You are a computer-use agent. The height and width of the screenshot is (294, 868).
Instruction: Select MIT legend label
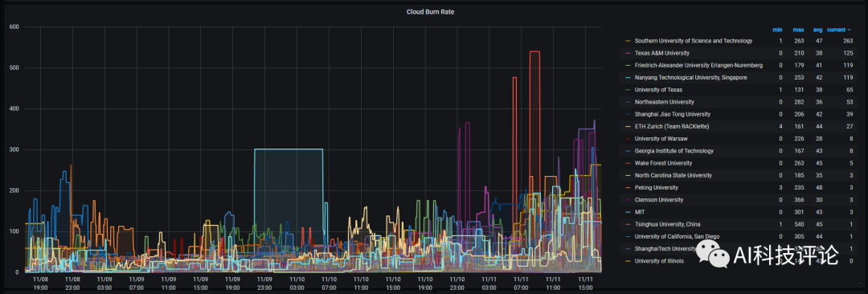[640, 211]
